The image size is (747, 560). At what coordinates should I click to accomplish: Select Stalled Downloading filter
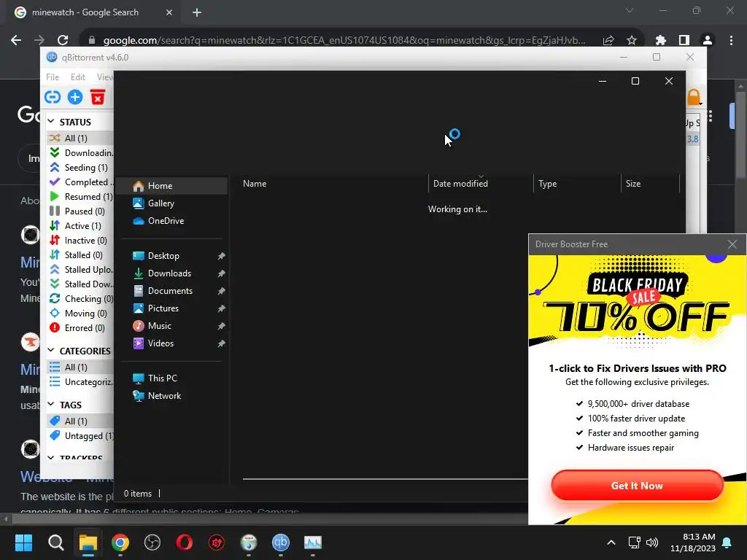(x=80, y=284)
